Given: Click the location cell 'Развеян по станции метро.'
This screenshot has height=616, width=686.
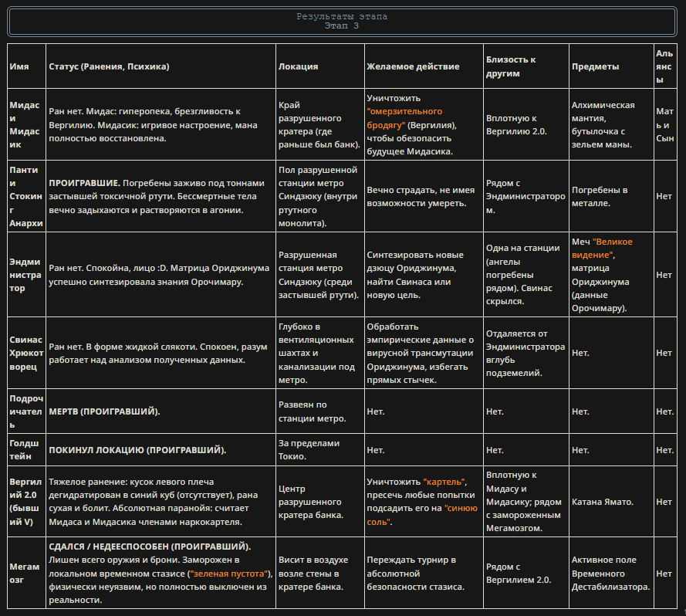Looking at the screenshot, I should coord(320,411).
